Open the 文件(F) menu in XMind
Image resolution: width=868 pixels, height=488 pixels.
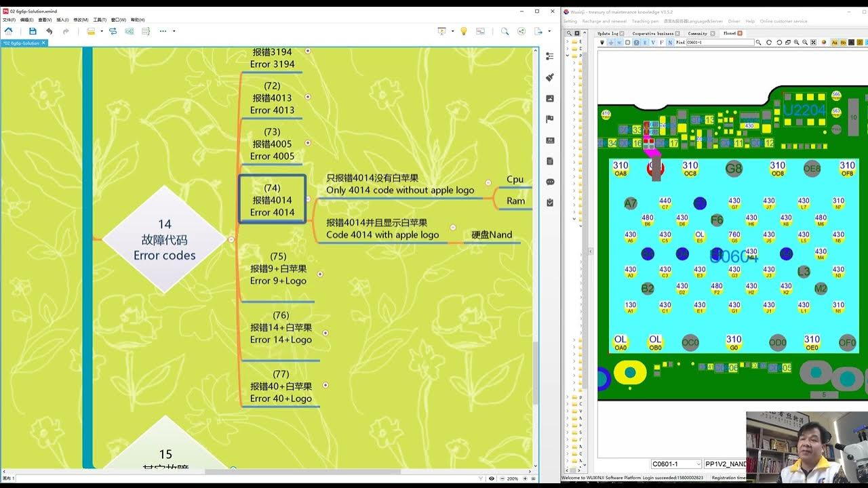[9, 20]
